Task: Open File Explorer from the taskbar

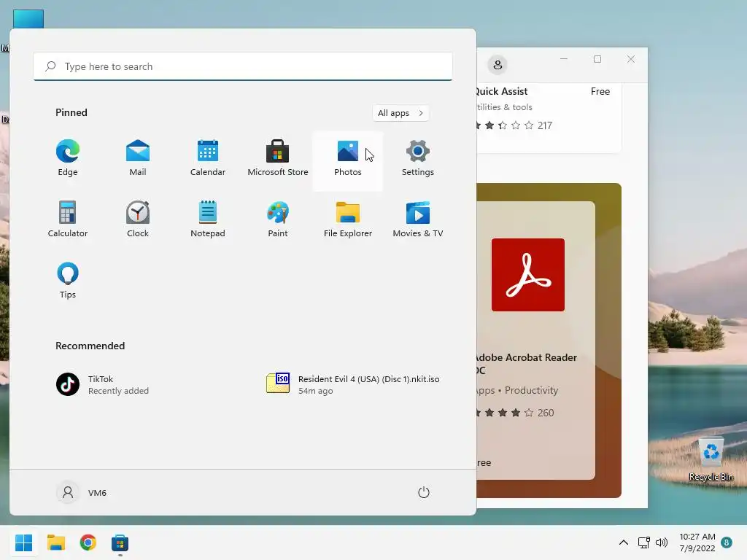Action: click(x=55, y=542)
